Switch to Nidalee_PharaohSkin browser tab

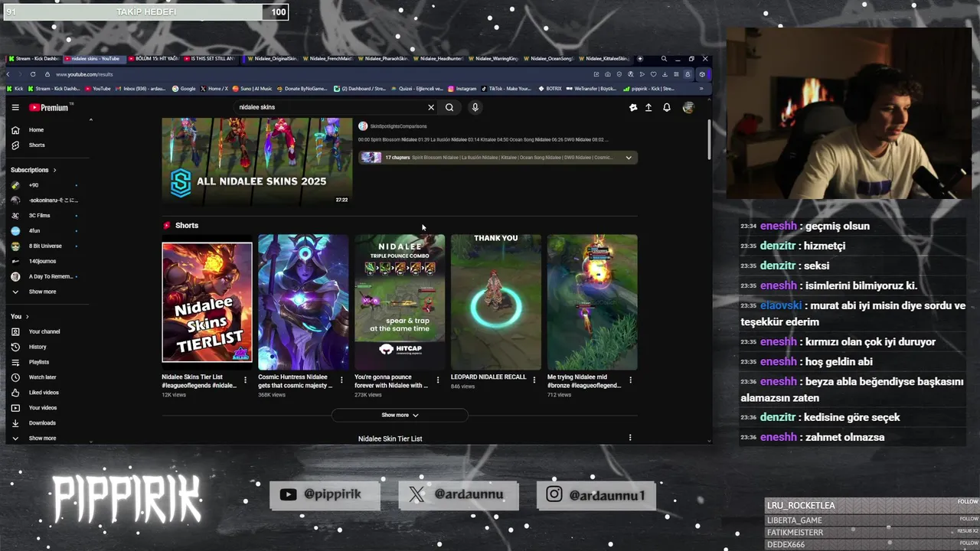click(x=384, y=59)
